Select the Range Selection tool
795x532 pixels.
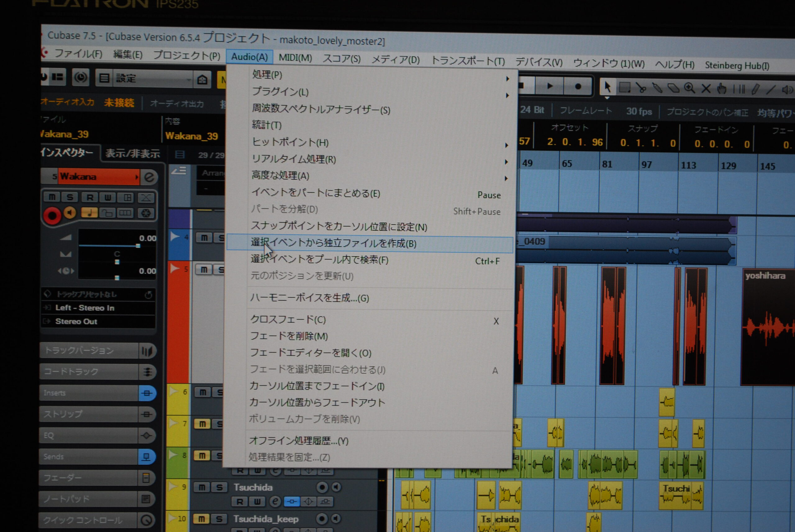pos(625,87)
